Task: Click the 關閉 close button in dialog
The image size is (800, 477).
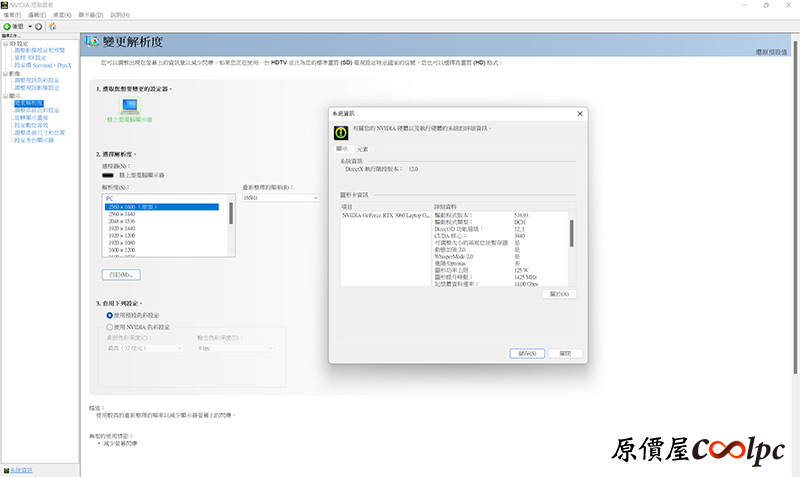Action: (565, 354)
